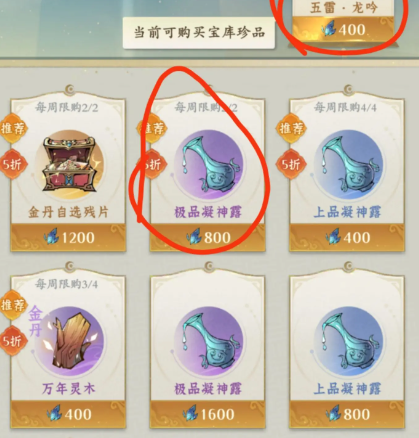Buy 万年灵木 for 400 crystals
419x438 pixels.
tap(68, 414)
